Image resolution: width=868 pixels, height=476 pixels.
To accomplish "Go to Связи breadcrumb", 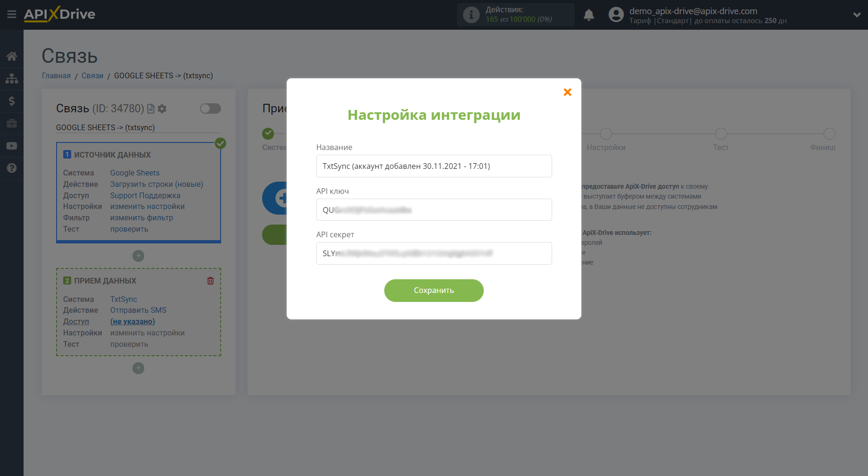I will 92,75.
